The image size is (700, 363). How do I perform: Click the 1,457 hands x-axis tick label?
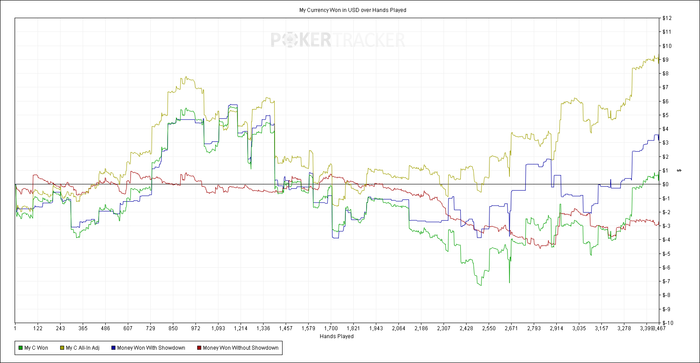[x=286, y=329]
